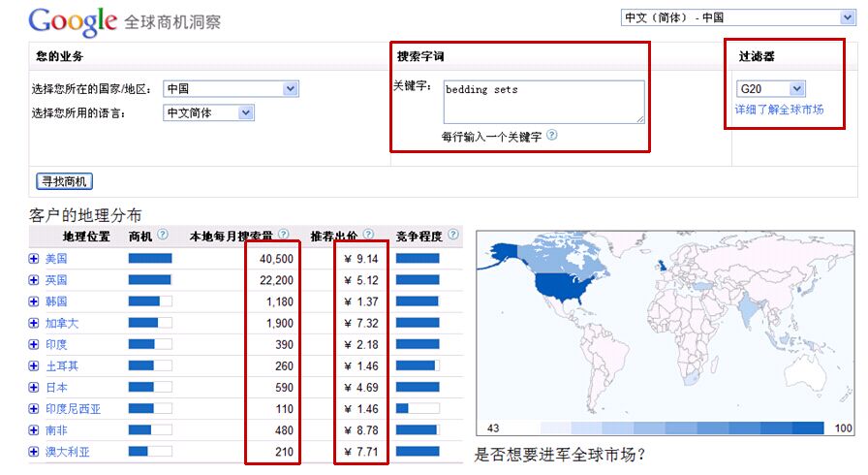Open the 美国 country link

tap(56, 259)
